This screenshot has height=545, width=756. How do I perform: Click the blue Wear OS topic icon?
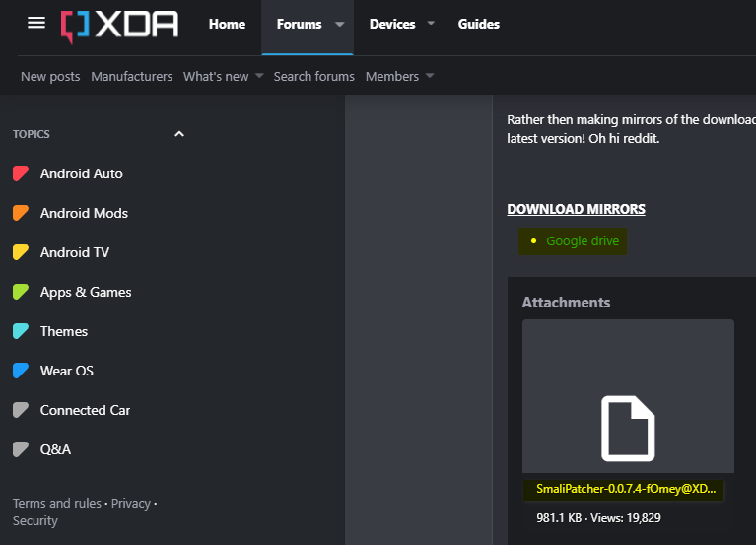pos(21,371)
